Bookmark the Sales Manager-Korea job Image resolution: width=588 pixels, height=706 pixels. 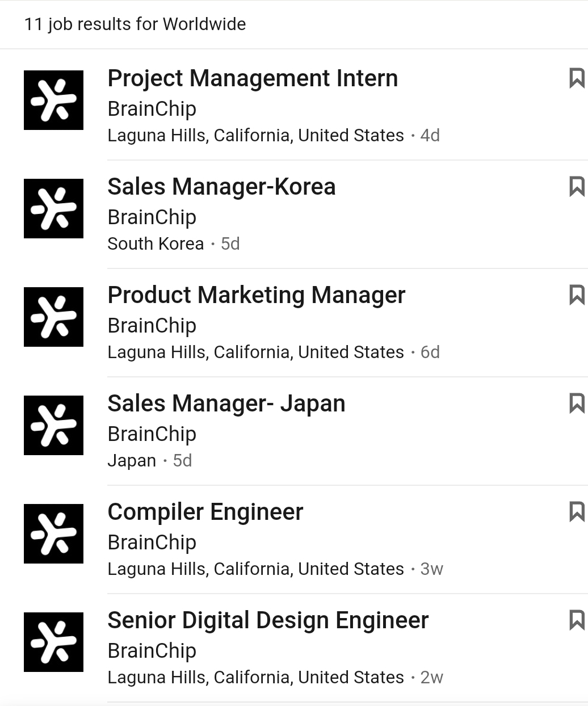(x=576, y=187)
